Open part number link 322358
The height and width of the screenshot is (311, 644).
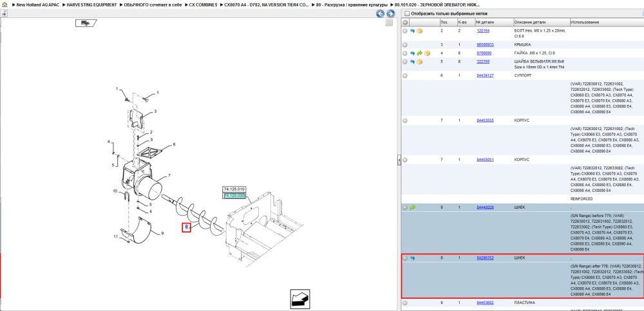click(483, 62)
